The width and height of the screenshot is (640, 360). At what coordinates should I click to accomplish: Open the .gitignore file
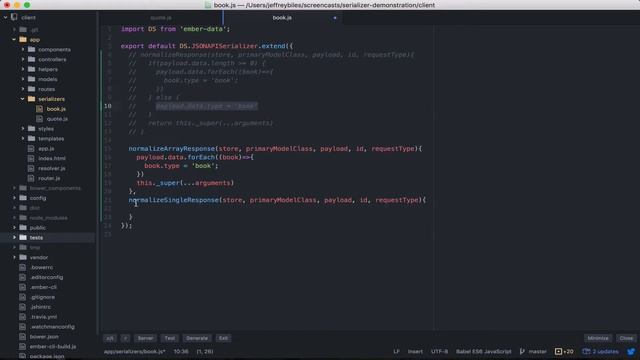tap(42, 297)
